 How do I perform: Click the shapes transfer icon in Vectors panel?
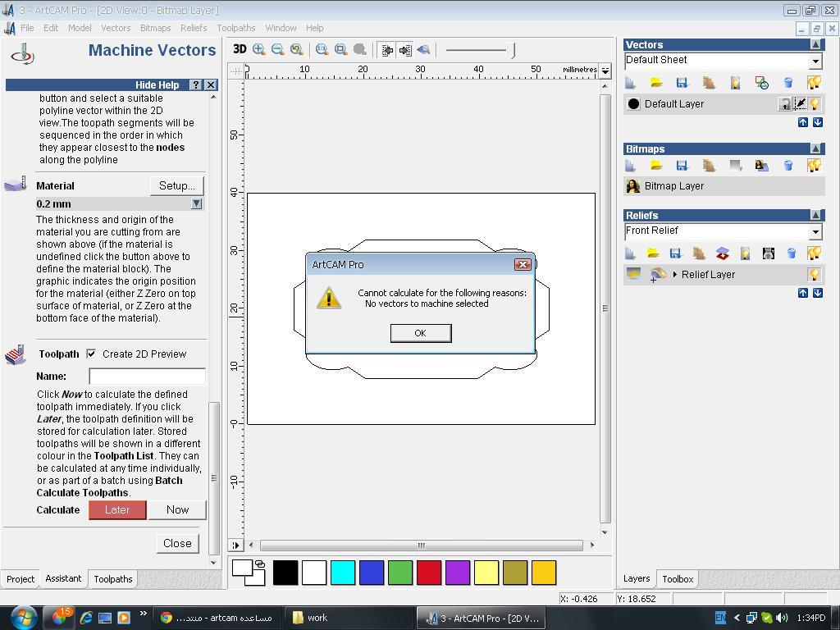pyautogui.click(x=762, y=83)
